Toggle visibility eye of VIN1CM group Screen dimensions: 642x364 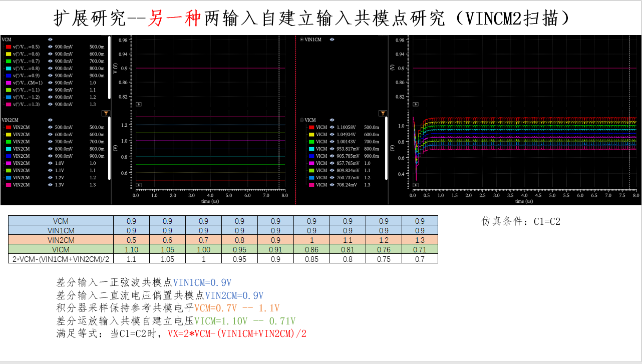tap(332, 39)
